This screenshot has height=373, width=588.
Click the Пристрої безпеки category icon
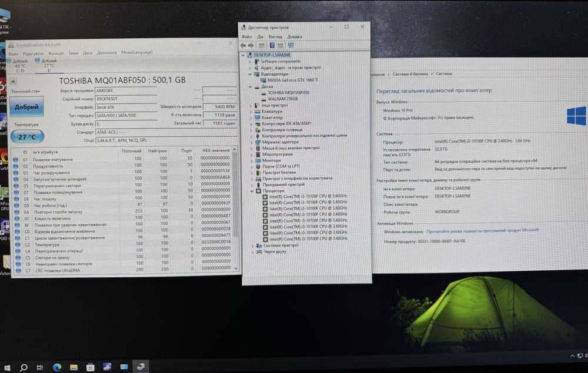[x=258, y=173]
